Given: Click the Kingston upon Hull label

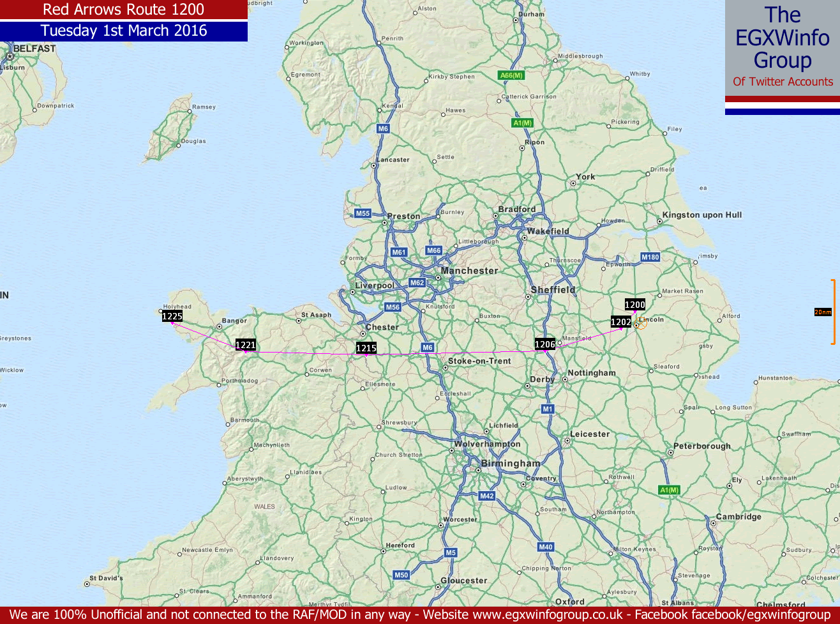Looking at the screenshot, I should (702, 215).
